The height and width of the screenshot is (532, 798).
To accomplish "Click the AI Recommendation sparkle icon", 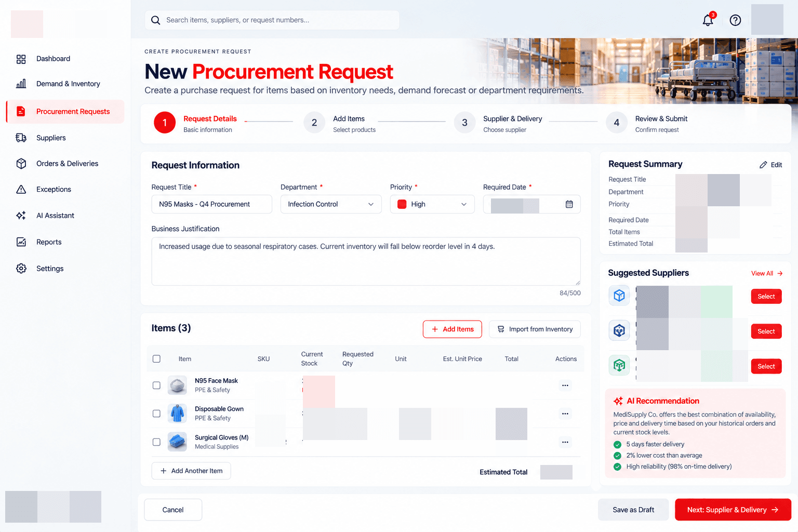I will (x=618, y=401).
